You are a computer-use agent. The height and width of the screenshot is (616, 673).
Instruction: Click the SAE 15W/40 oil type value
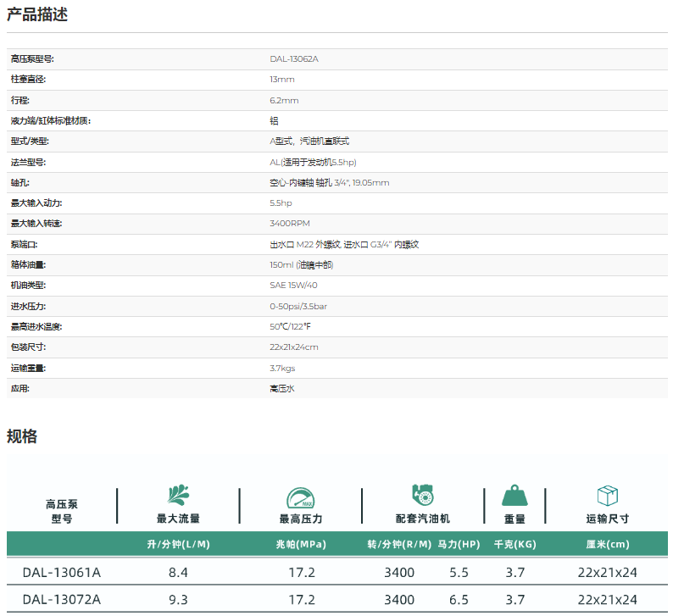point(293,286)
